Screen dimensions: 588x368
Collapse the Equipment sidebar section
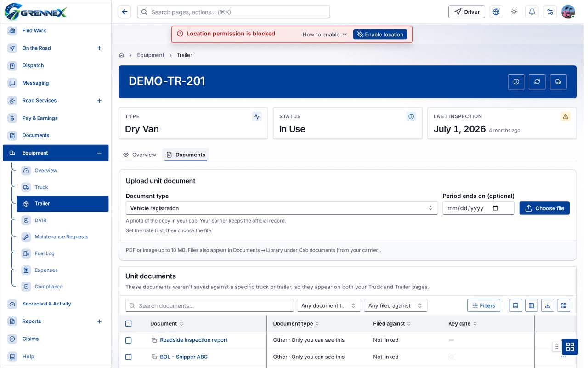99,153
